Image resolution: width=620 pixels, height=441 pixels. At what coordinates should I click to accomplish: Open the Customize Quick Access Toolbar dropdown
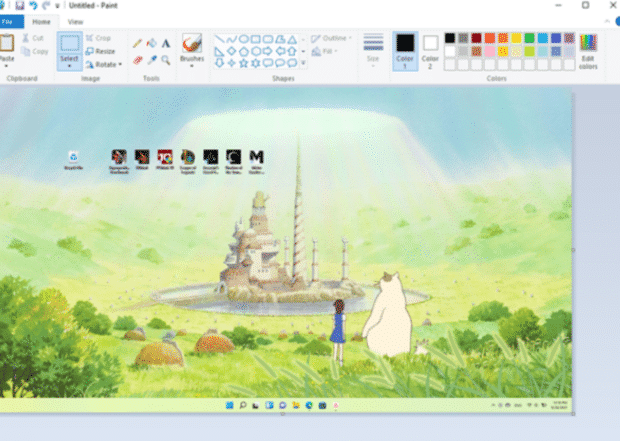pos(58,6)
